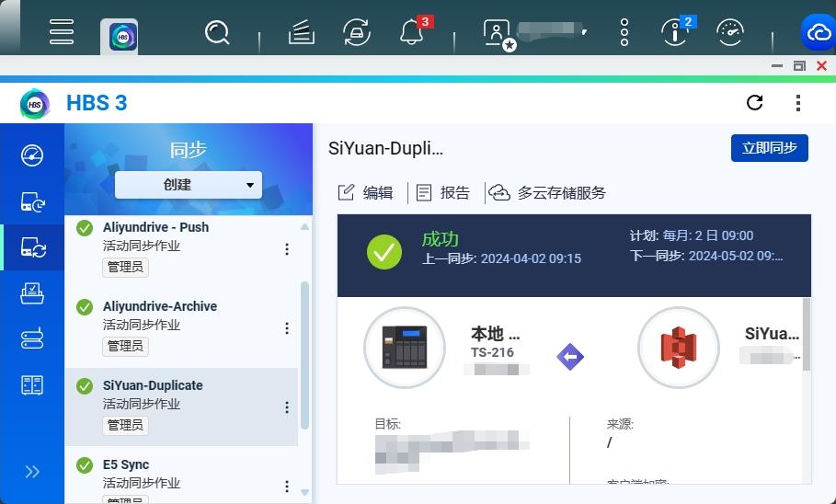The height and width of the screenshot is (504, 836).
Task: Select the Aliyundrive - Push job
Action: click(x=181, y=248)
